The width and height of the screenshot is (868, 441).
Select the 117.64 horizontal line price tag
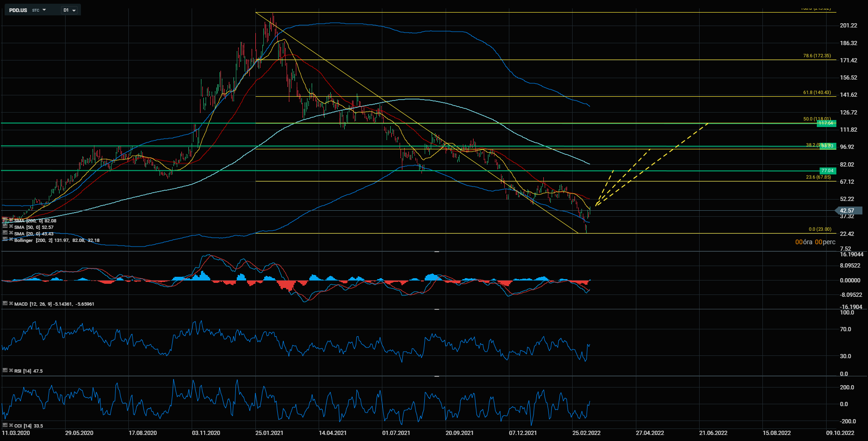826,123
